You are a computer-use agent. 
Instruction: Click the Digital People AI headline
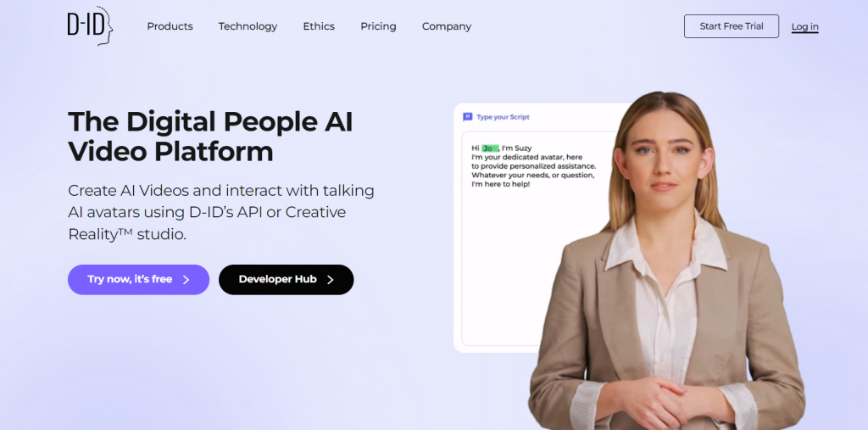pyautogui.click(x=210, y=137)
